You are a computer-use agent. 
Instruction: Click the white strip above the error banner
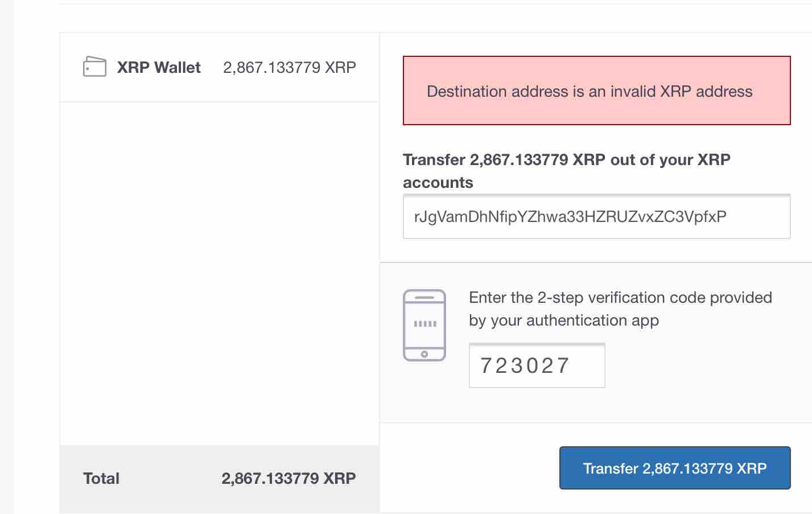click(x=596, y=44)
